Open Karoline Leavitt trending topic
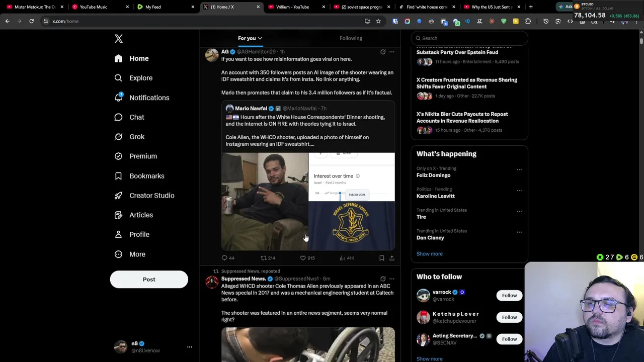 coord(436,196)
